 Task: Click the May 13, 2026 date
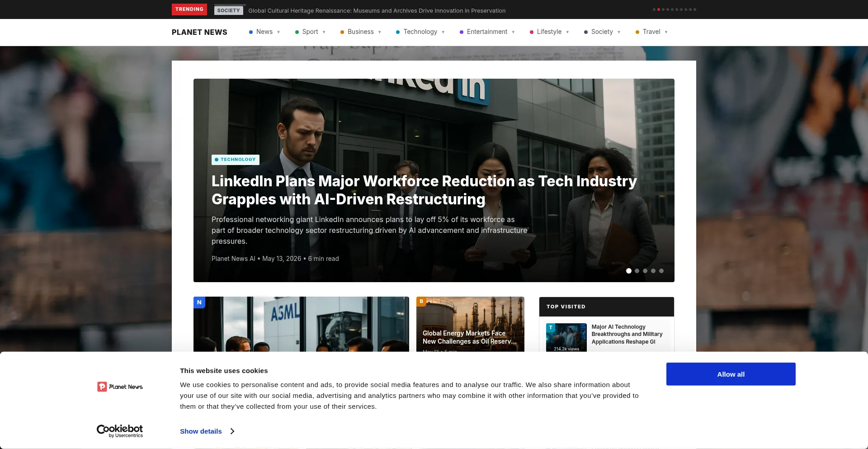point(282,259)
